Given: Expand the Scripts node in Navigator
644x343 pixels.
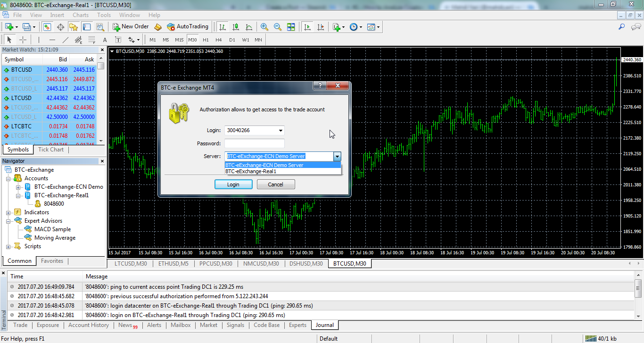Looking at the screenshot, I should click(x=8, y=246).
